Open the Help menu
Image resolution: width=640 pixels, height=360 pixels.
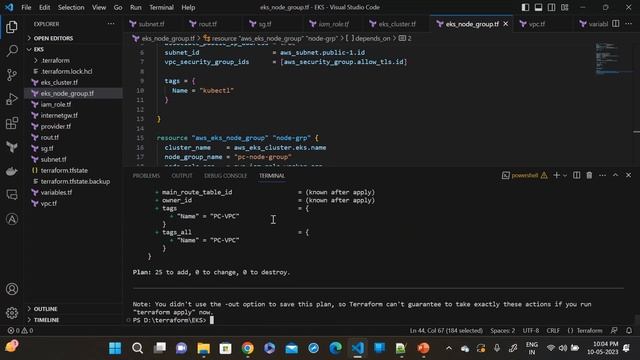tap(188, 7)
